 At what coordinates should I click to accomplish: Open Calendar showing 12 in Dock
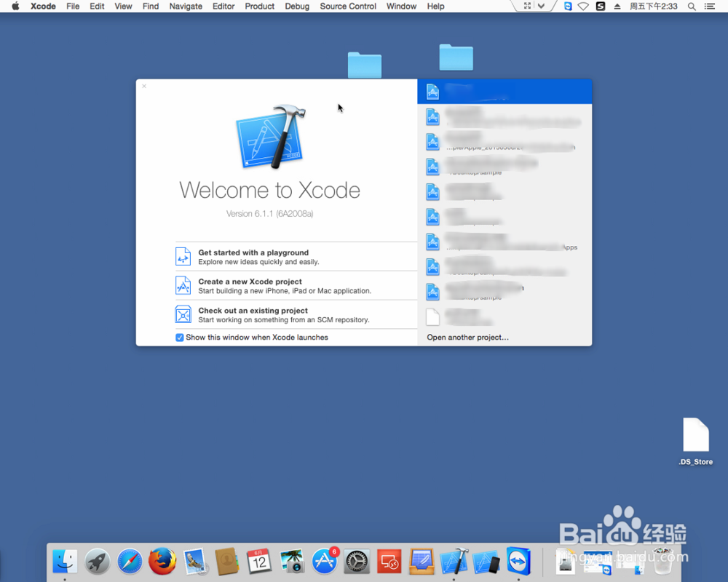click(x=259, y=561)
